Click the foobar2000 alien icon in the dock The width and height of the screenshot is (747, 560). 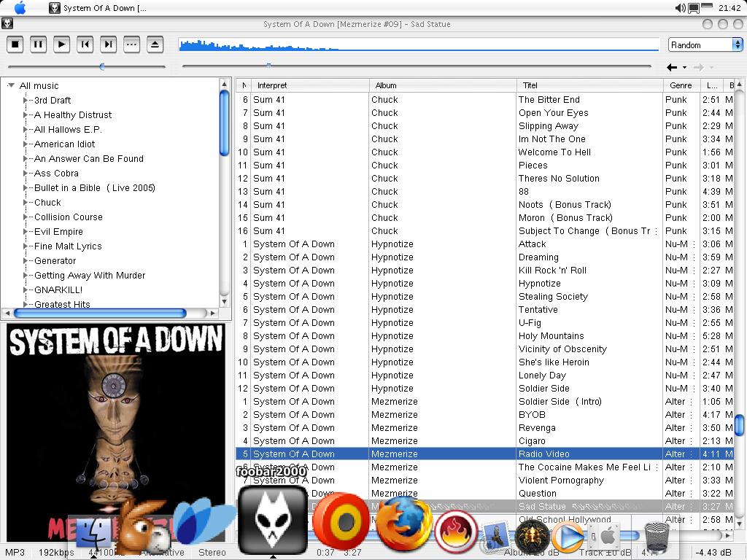[x=272, y=521]
